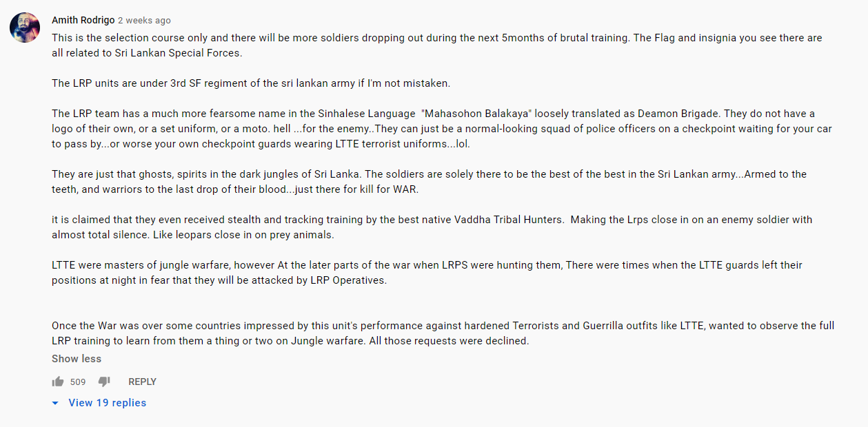
Task: Click the line starting "Once the War was over"
Action: 443,326
